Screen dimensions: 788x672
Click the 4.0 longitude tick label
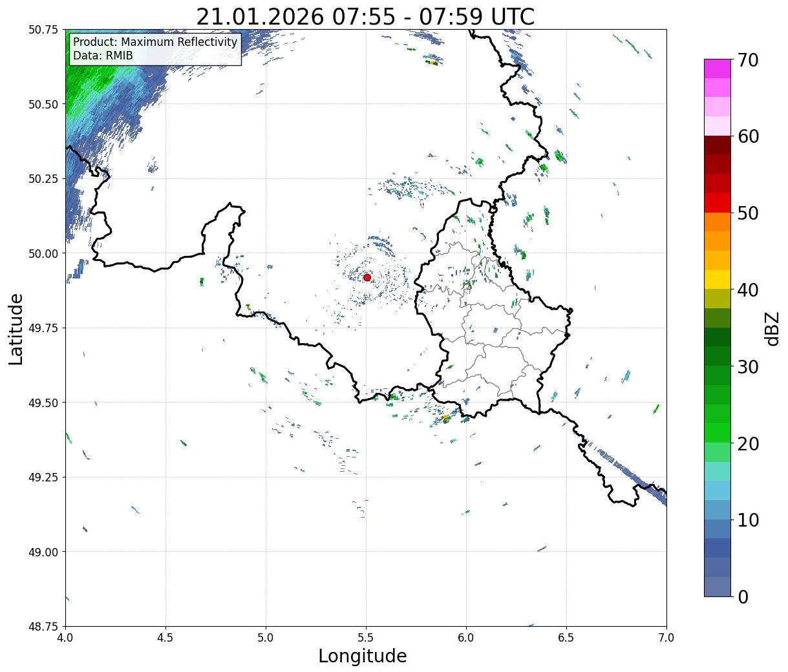pyautogui.click(x=65, y=637)
